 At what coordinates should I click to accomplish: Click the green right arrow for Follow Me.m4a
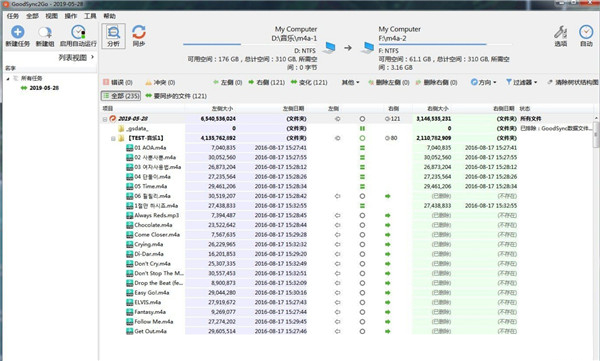click(x=388, y=322)
